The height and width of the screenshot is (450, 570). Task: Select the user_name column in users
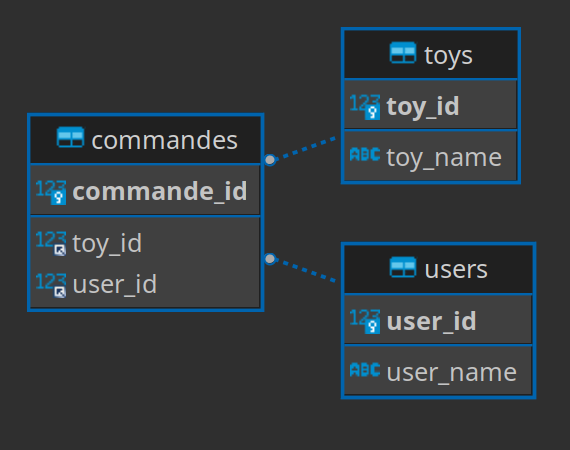(x=438, y=371)
